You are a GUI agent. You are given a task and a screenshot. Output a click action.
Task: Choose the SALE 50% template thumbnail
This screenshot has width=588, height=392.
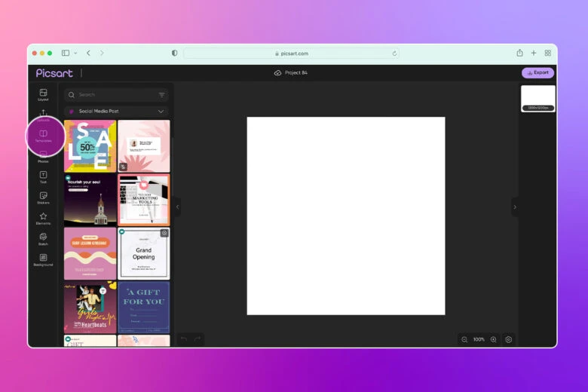coord(90,146)
